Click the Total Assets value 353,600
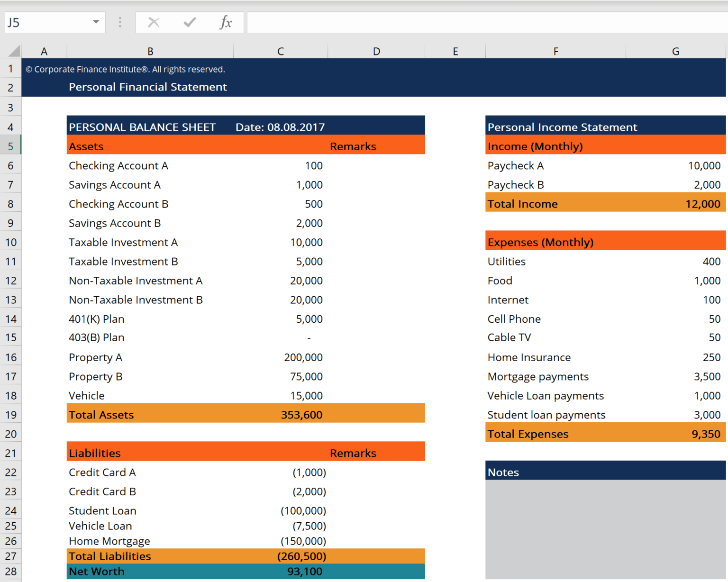The image size is (728, 582). 301,415
